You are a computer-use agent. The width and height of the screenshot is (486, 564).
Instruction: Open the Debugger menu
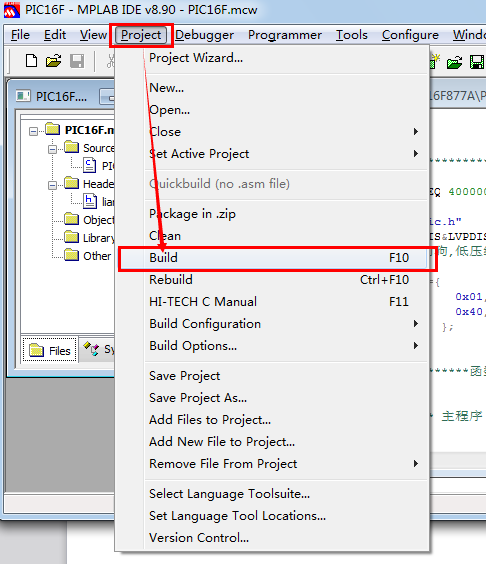(204, 35)
